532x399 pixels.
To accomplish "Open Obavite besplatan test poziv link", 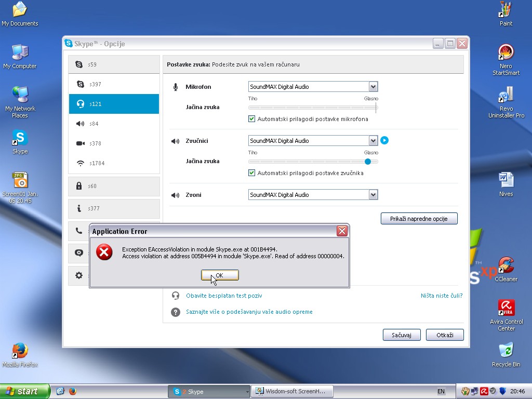I will pos(224,296).
